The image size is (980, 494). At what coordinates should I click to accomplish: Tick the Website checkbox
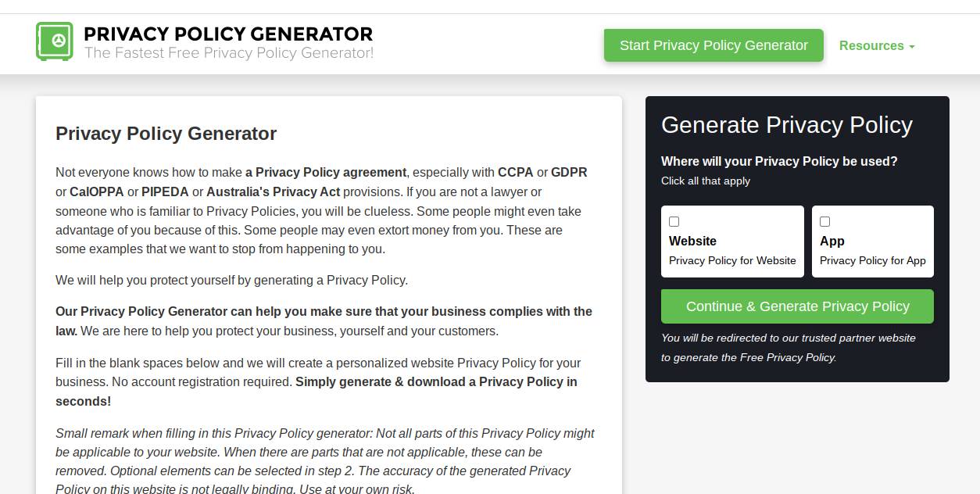click(674, 222)
